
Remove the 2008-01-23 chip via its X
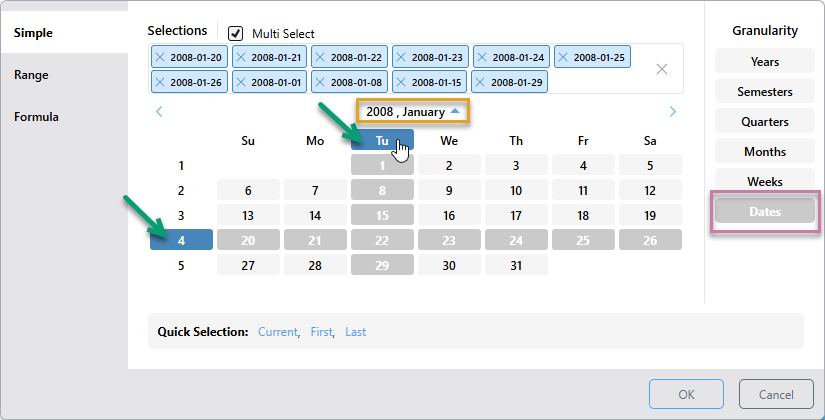point(402,58)
